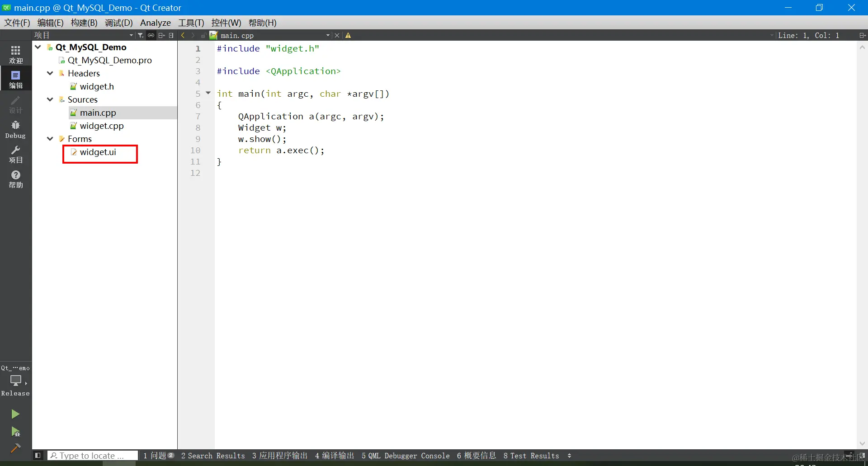The width and height of the screenshot is (868, 466).
Task: Place cursor on '#include <QApplication>' line
Action: (x=278, y=71)
